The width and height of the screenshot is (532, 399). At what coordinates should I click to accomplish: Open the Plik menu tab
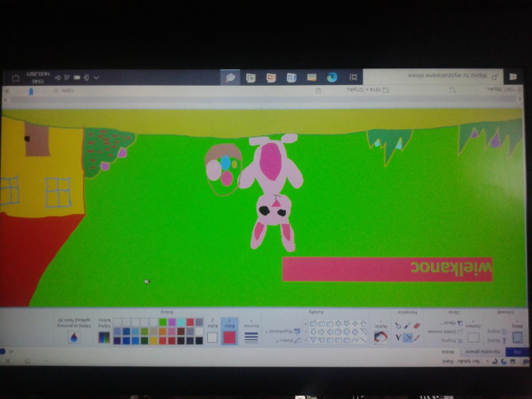[517, 352]
